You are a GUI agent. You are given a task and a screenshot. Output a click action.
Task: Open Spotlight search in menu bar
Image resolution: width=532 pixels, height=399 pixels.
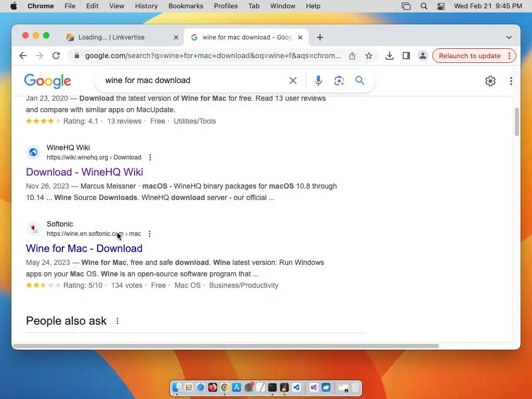424,6
